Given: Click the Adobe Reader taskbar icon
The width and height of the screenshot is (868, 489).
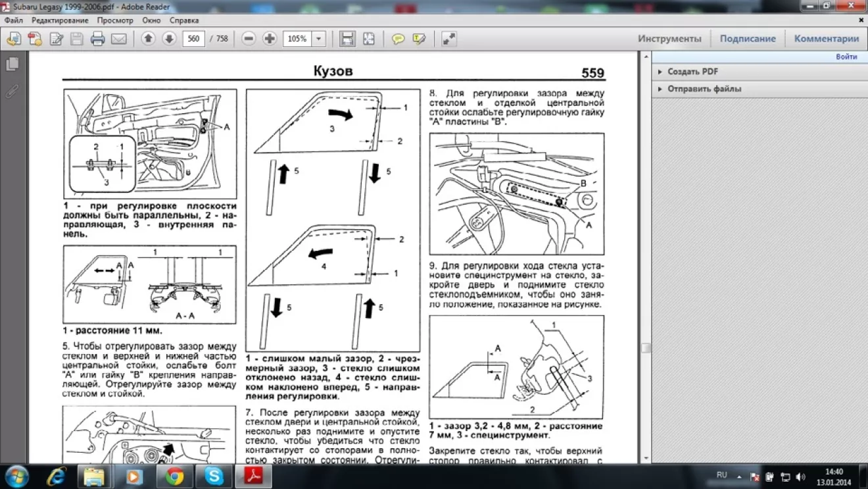Looking at the screenshot, I should coord(254,476).
